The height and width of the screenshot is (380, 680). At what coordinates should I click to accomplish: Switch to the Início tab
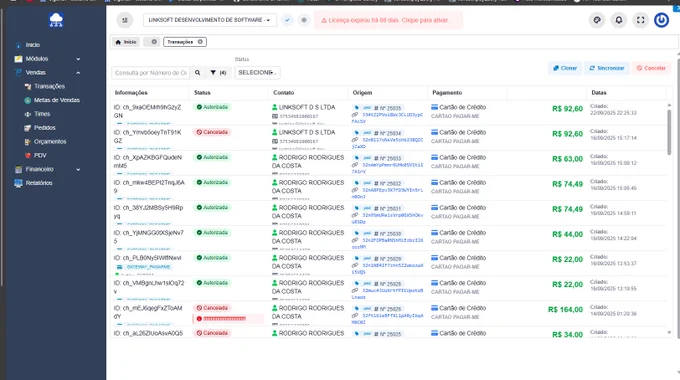(126, 42)
